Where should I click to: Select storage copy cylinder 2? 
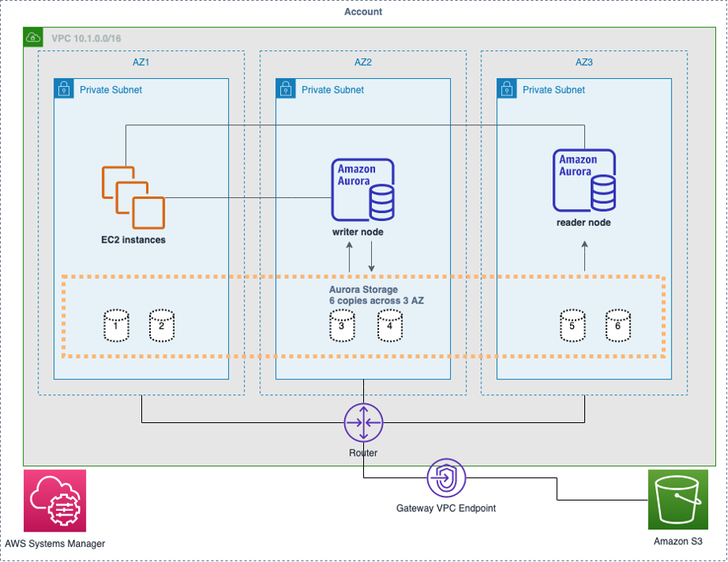tap(161, 326)
